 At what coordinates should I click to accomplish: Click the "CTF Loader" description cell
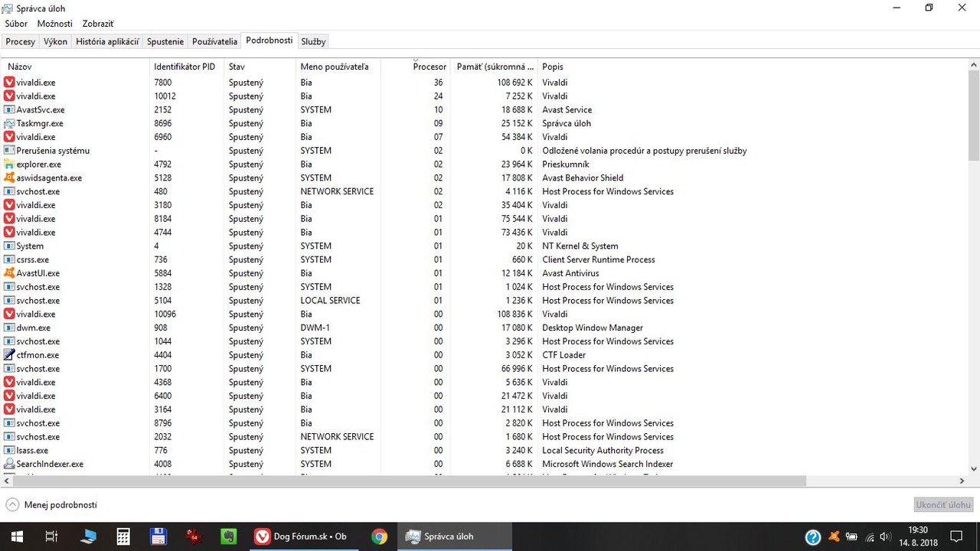coord(564,355)
